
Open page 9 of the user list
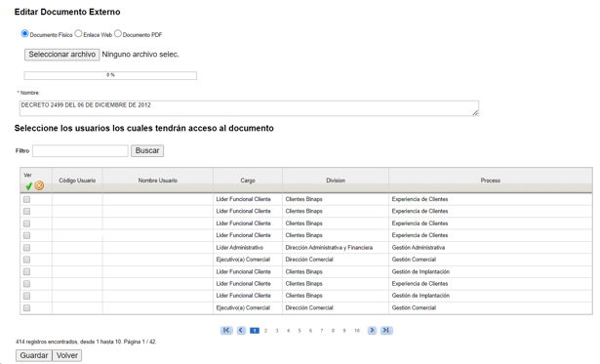tap(344, 331)
